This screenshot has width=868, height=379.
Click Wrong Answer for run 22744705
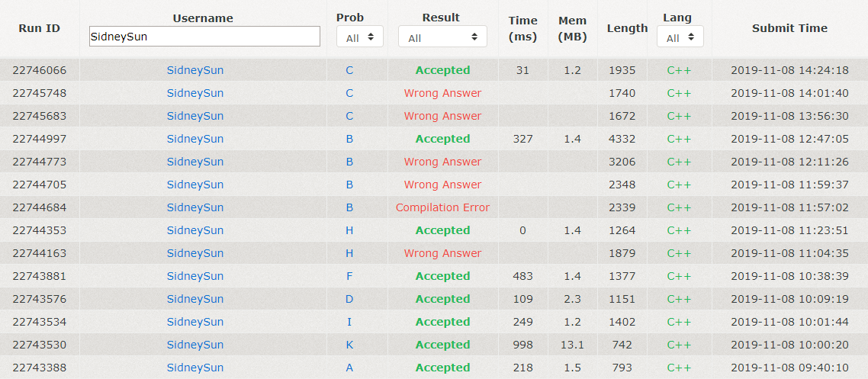point(442,185)
